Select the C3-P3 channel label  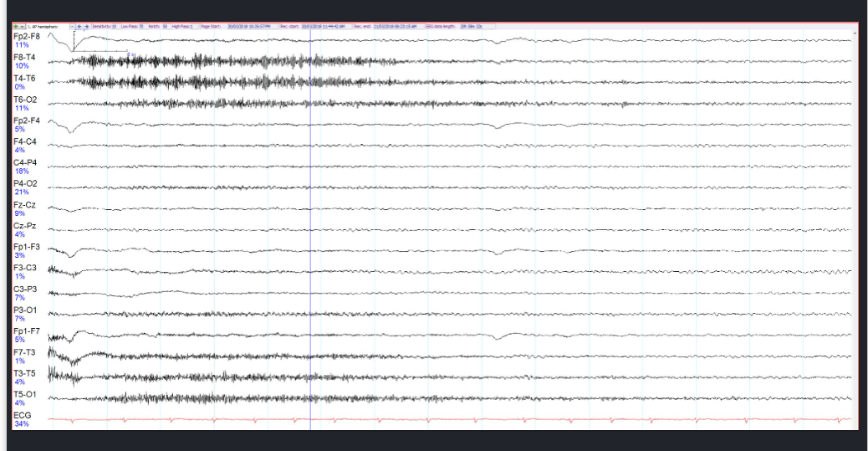tap(25, 290)
